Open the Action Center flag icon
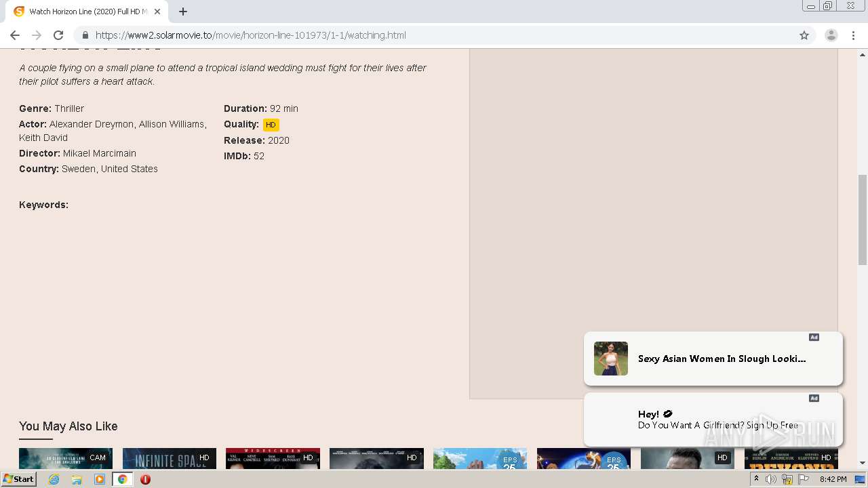 click(x=804, y=479)
